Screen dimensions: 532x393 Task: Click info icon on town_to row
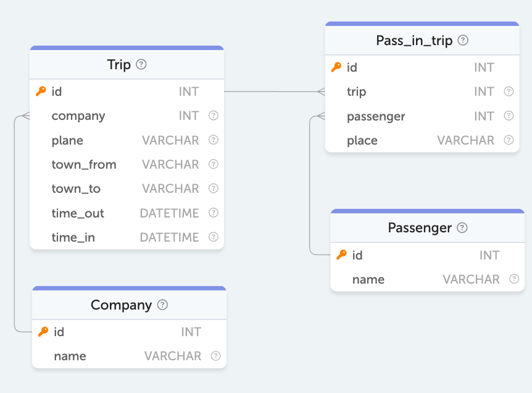point(214,188)
